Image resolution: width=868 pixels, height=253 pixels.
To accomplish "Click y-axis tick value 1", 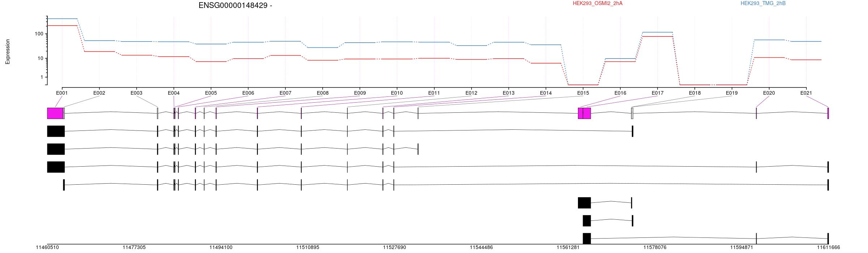I will (x=42, y=77).
